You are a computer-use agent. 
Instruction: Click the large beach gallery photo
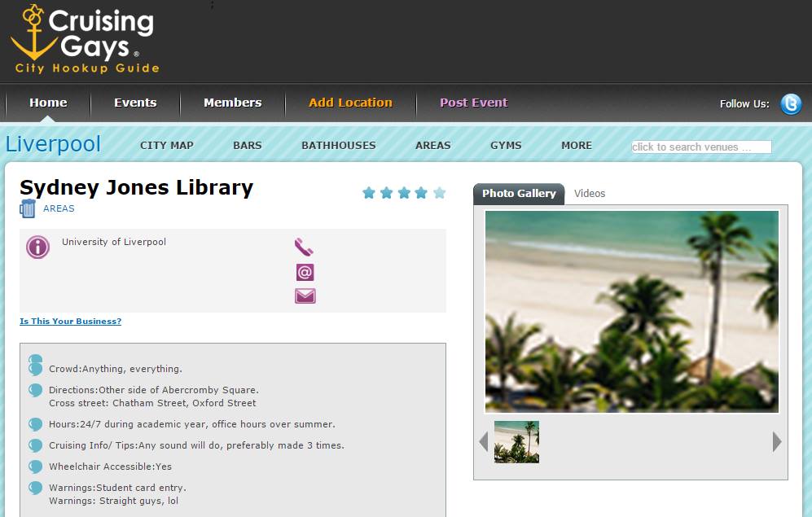coord(631,311)
